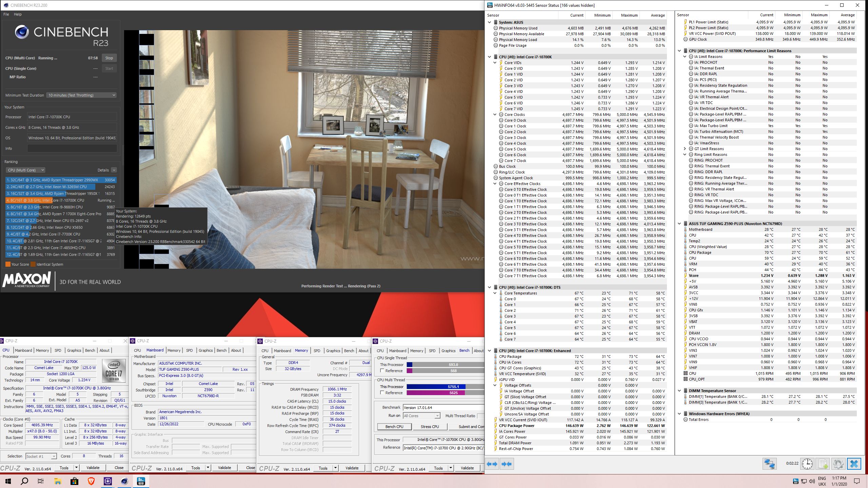The height and width of the screenshot is (488, 868).
Task: Open Task View on taskbar
Action: point(41,481)
